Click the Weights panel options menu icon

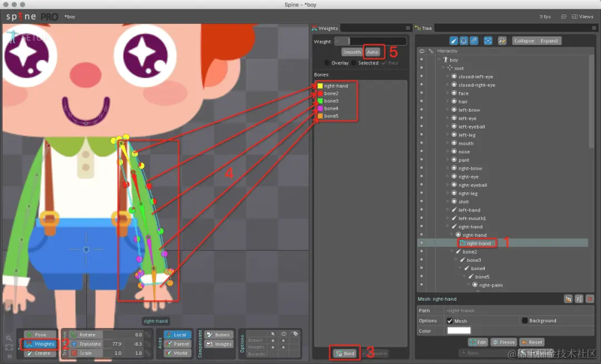[x=408, y=28]
